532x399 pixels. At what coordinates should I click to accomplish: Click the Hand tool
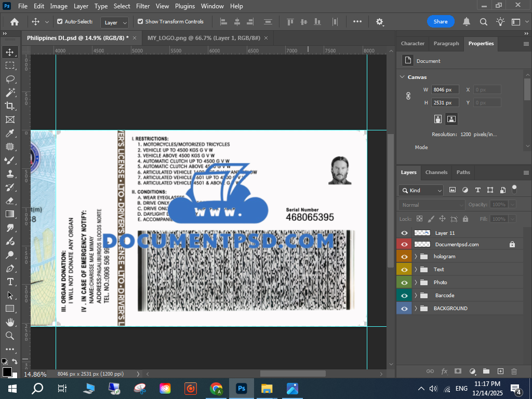[10, 322]
